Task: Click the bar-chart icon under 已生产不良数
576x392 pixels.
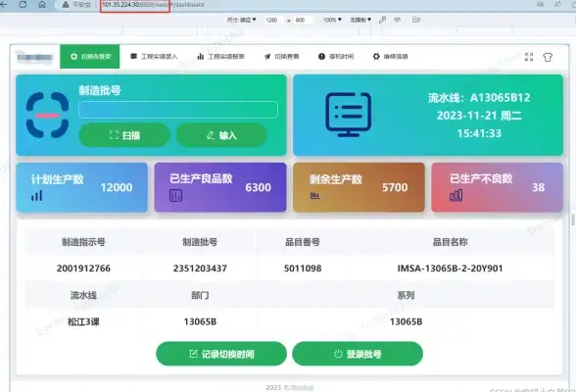Action: tap(456, 195)
